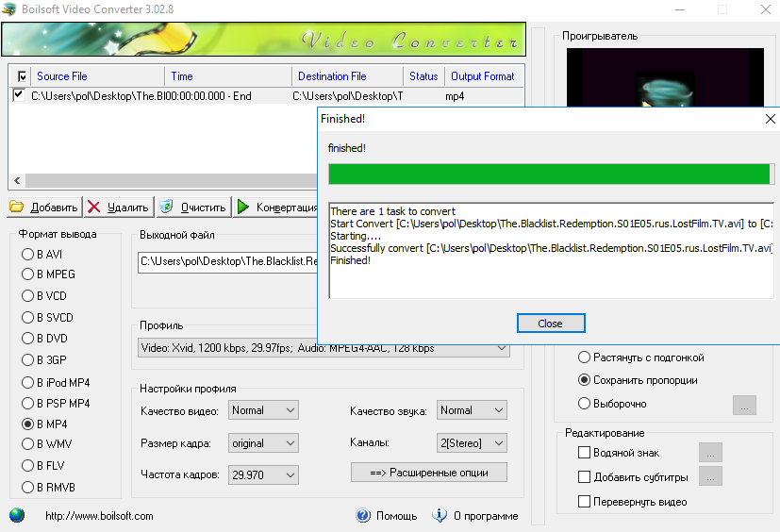Click the Status column header

[423, 76]
